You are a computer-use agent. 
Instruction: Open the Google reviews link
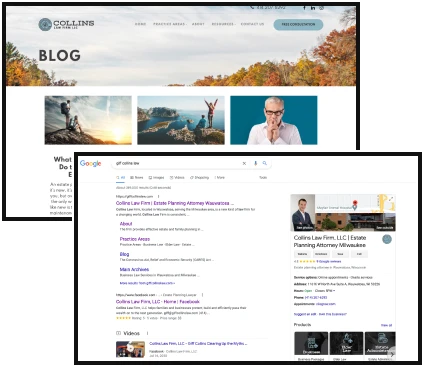pos(329,262)
